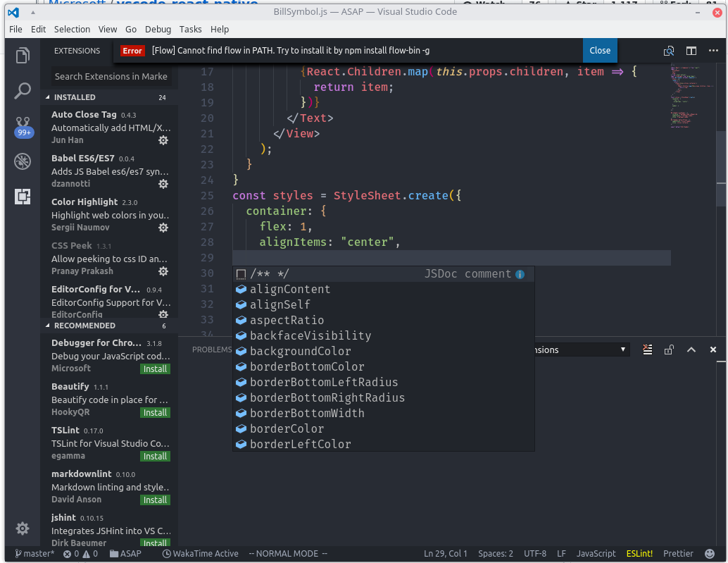Click the JavaScript language mode in status bar
728x563 pixels.
pos(596,553)
